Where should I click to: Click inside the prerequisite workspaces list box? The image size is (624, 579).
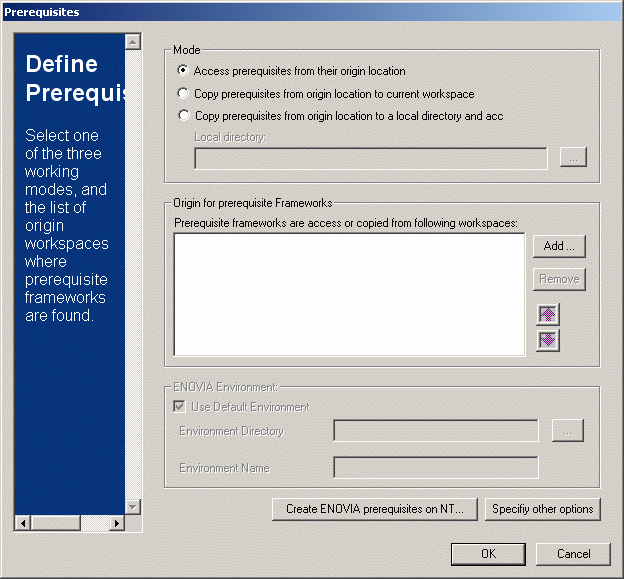[x=349, y=294]
